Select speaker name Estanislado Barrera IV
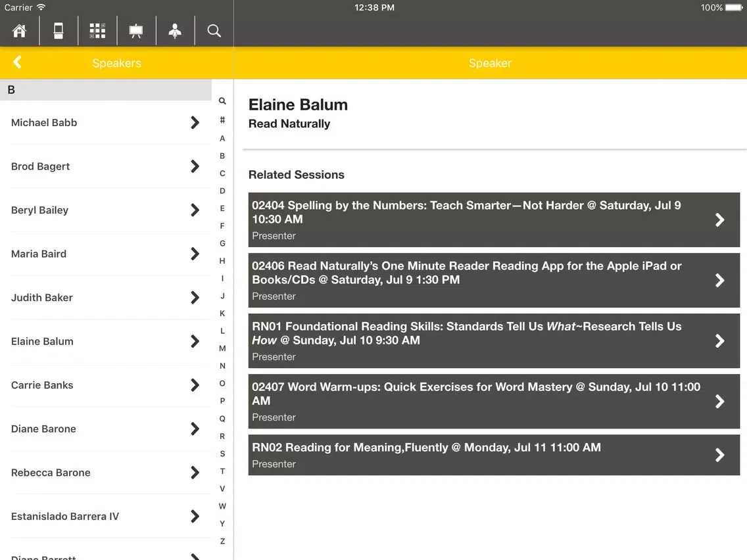 (x=65, y=516)
